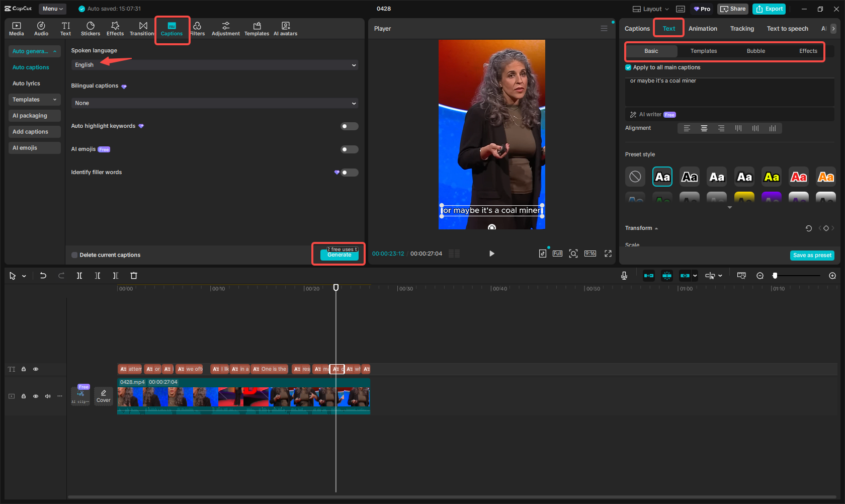Open the Menu dropdown button
845x504 pixels.
click(x=52, y=9)
